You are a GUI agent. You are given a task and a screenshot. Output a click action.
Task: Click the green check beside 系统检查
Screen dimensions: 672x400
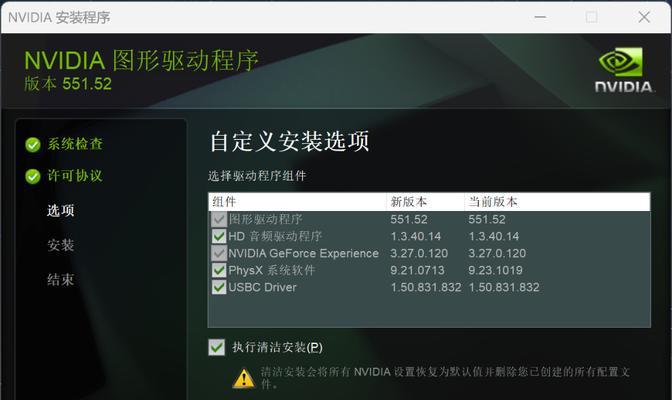point(33,145)
